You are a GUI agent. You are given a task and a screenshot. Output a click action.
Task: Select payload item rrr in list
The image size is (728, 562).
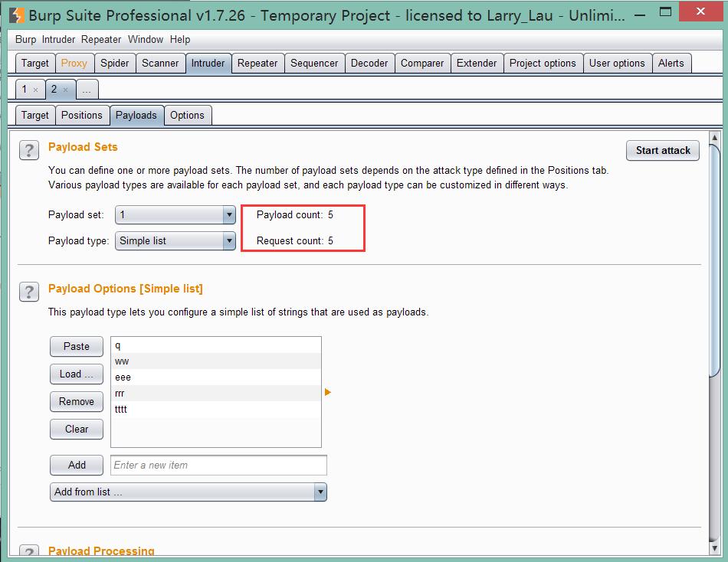(216, 393)
